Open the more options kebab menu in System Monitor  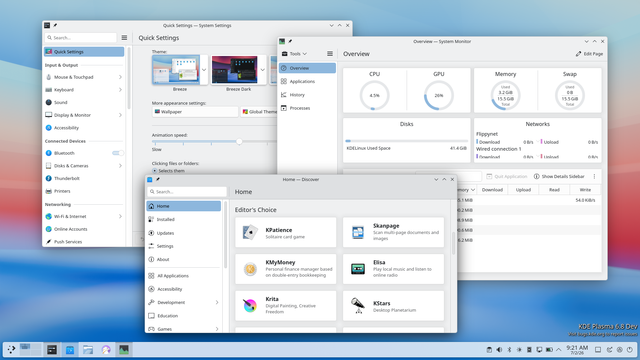(x=594, y=176)
